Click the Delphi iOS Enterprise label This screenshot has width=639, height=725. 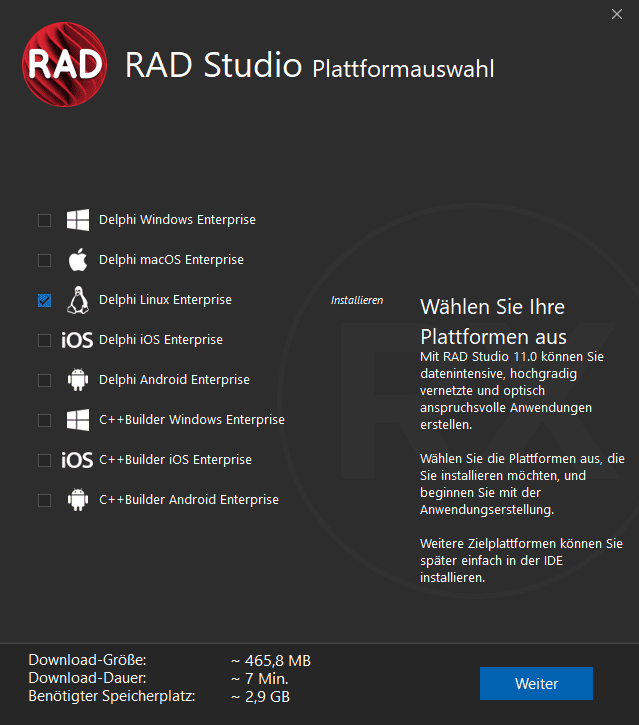[x=161, y=340]
